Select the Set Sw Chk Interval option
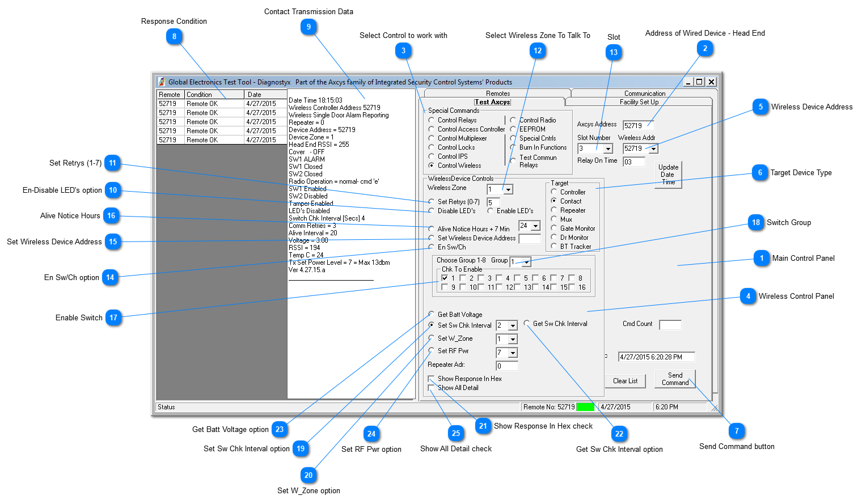 [432, 325]
